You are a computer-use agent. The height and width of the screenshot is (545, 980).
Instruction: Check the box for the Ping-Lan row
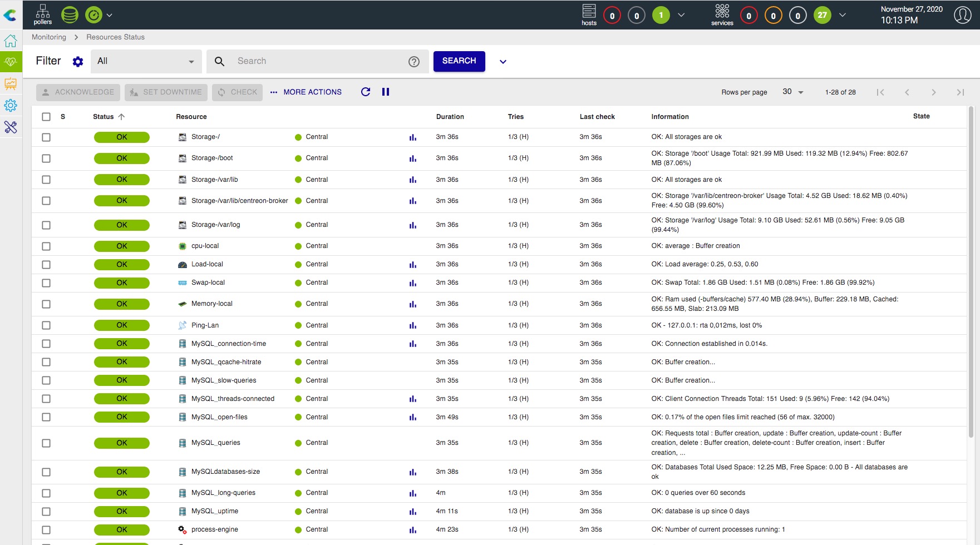46,325
